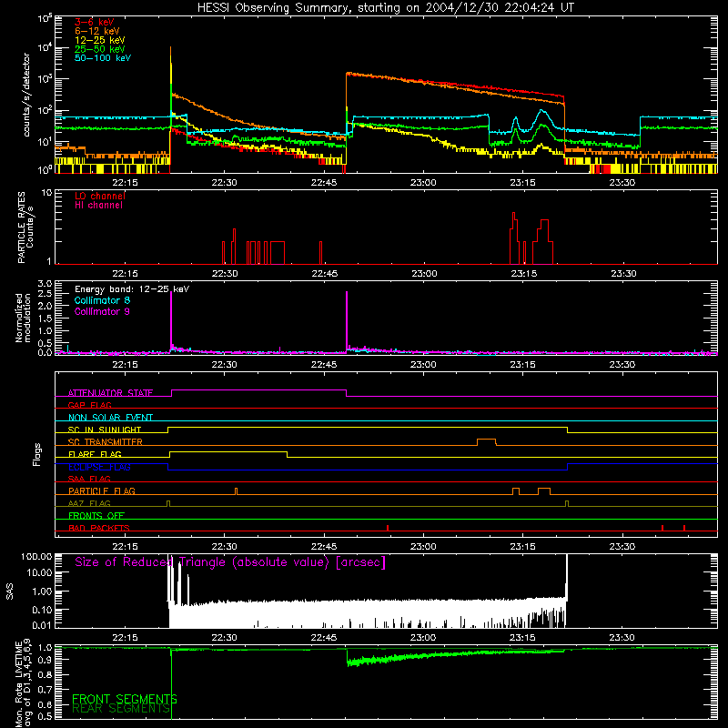
Task: Click the HESSI Observing Summary title text
Action: (385, 8)
